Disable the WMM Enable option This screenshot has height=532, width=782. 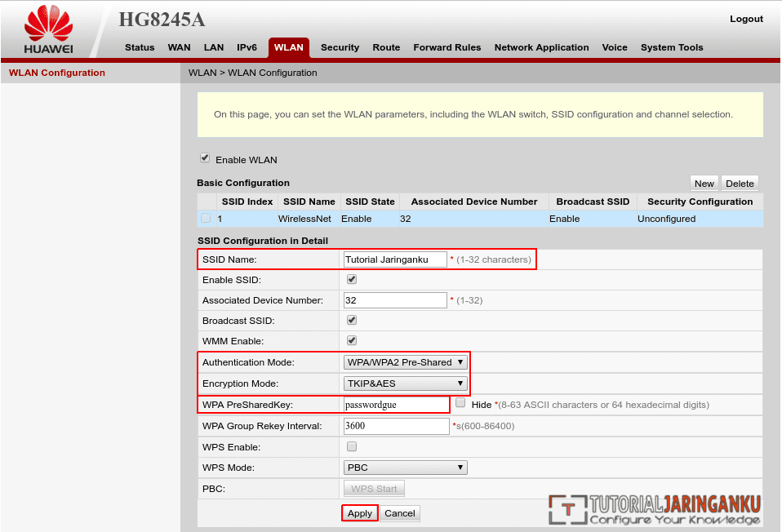tap(351, 340)
